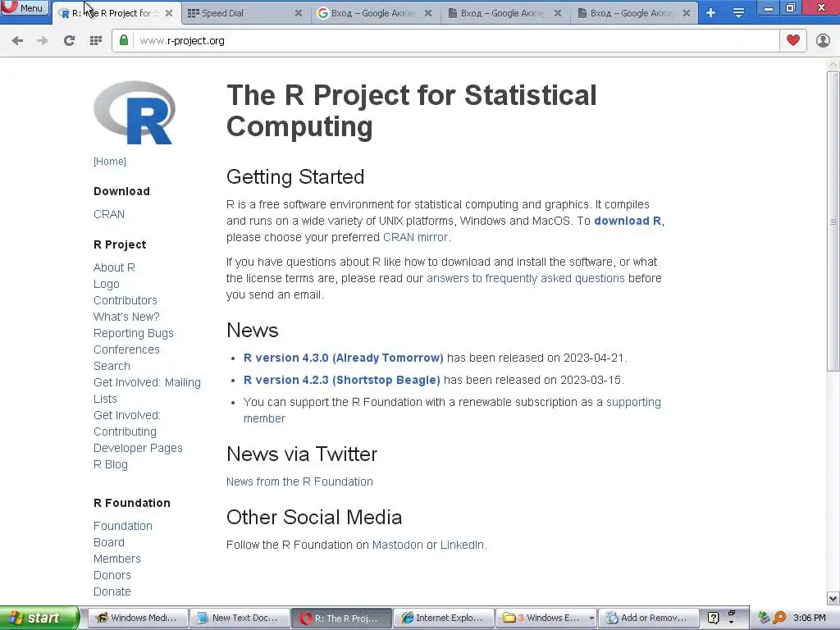Open the LinkedIn link
This screenshot has height=630, width=840.
(x=462, y=545)
